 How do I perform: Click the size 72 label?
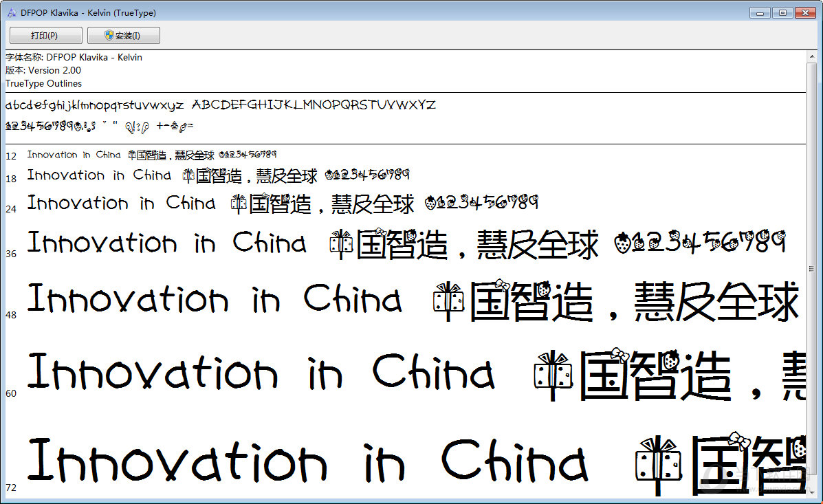[11, 487]
